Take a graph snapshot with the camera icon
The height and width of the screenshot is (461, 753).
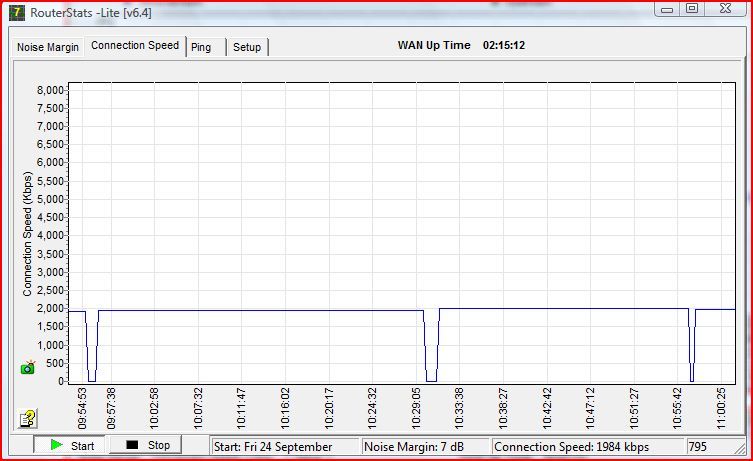click(x=28, y=367)
